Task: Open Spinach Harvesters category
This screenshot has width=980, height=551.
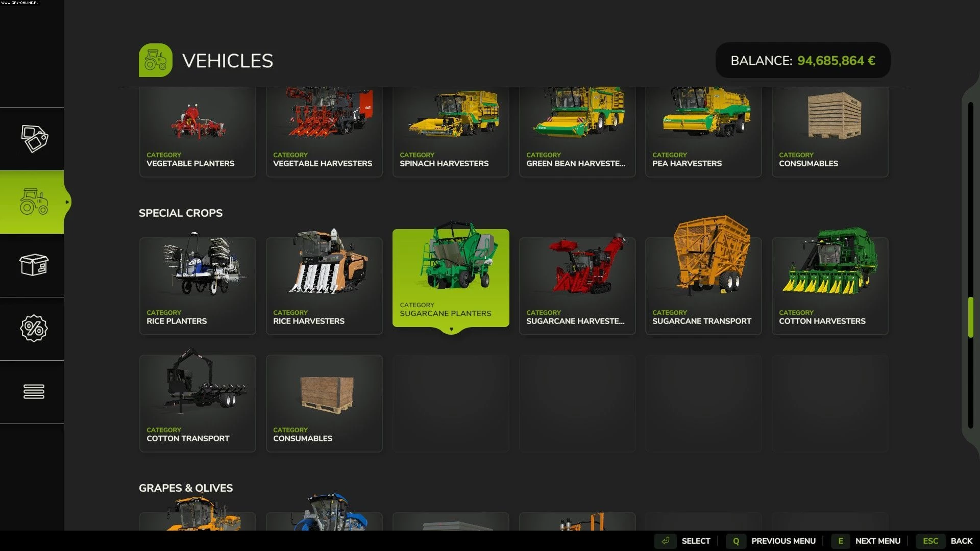Action: (451, 133)
